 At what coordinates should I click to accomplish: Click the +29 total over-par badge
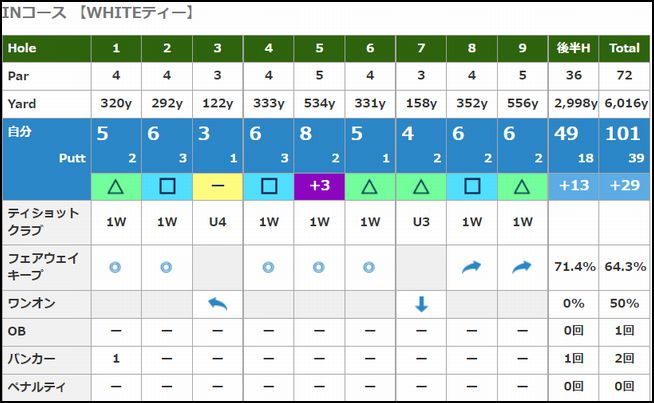pos(624,185)
